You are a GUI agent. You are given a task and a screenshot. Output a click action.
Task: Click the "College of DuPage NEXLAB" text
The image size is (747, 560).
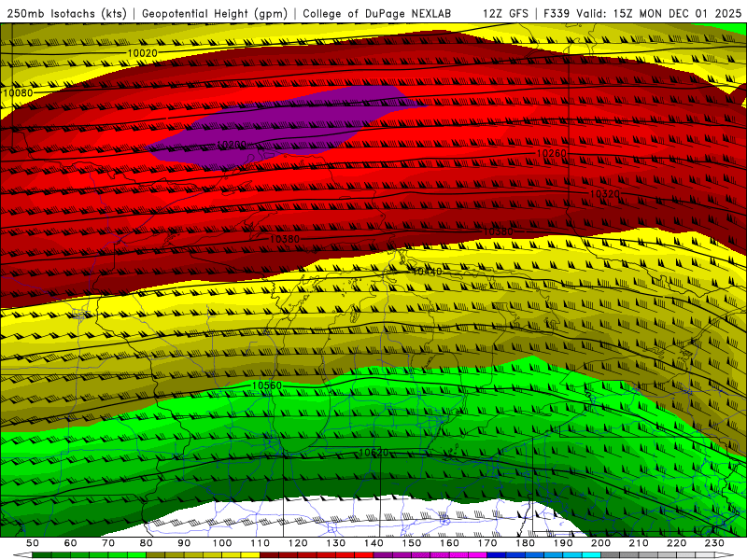(376, 13)
